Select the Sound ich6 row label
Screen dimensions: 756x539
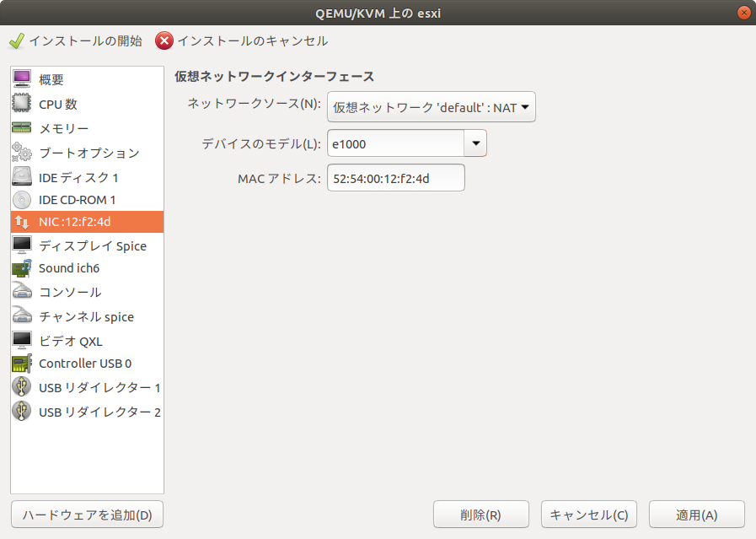(x=69, y=267)
